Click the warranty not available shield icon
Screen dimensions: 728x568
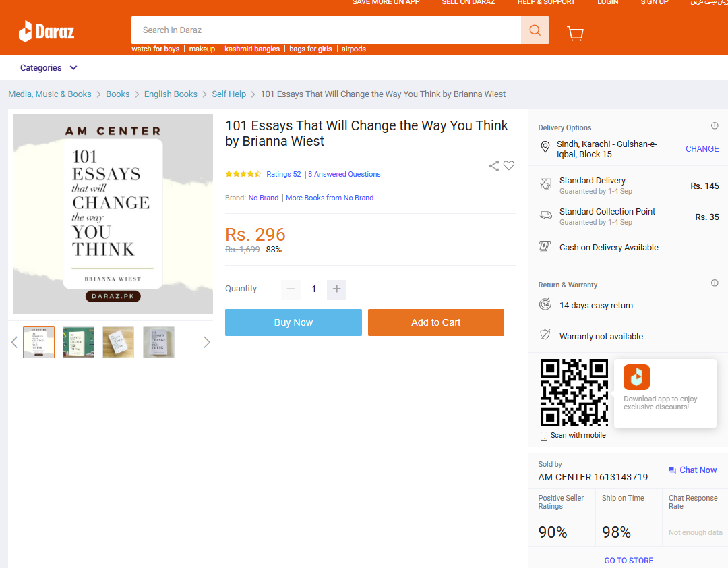pyautogui.click(x=545, y=335)
